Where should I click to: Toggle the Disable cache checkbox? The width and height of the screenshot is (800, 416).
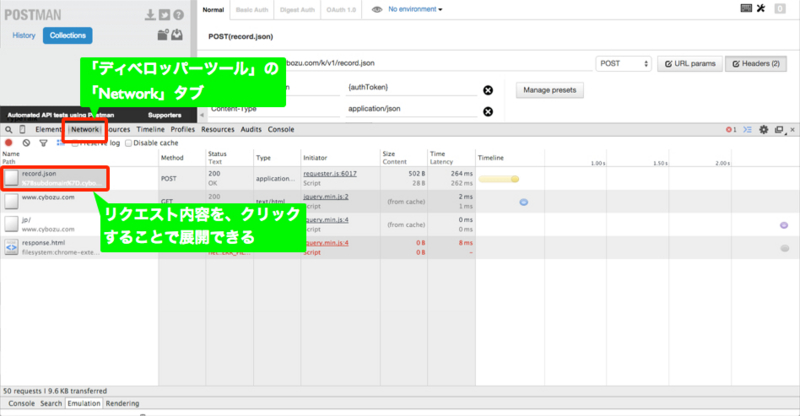coord(129,143)
